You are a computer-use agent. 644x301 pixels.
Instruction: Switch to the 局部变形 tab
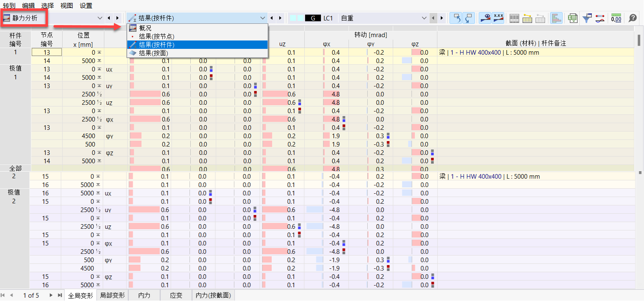pyautogui.click(x=114, y=295)
